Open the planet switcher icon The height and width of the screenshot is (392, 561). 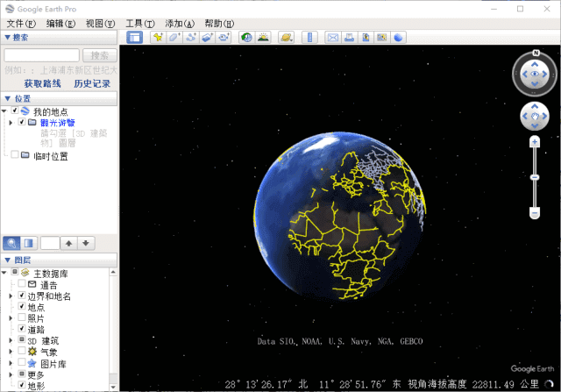[286, 38]
